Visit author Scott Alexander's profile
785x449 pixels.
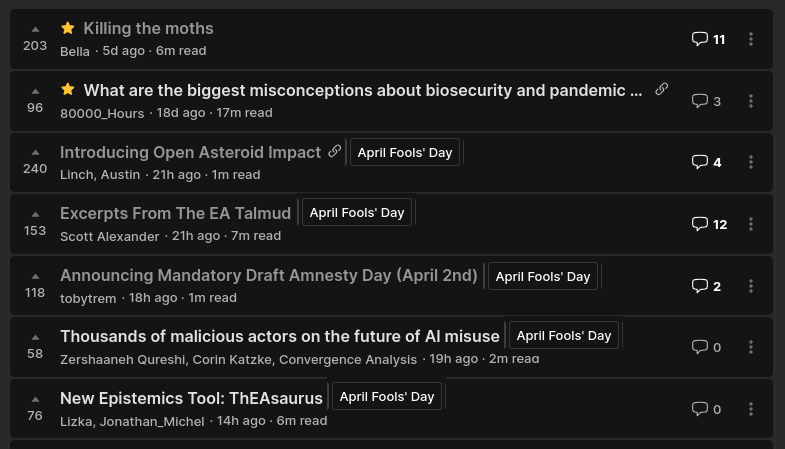pos(110,236)
